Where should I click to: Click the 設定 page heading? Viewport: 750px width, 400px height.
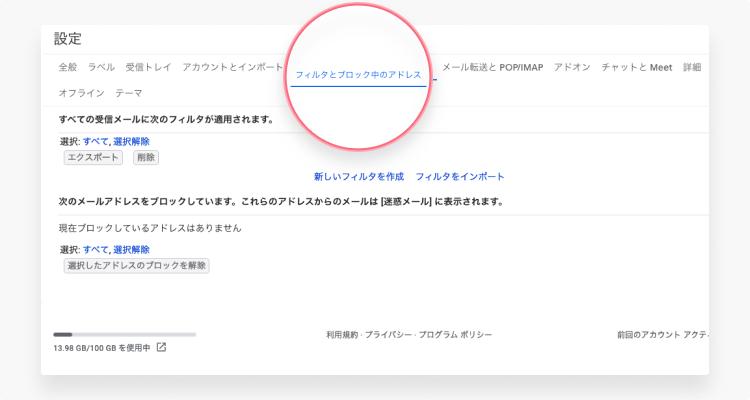(67, 39)
